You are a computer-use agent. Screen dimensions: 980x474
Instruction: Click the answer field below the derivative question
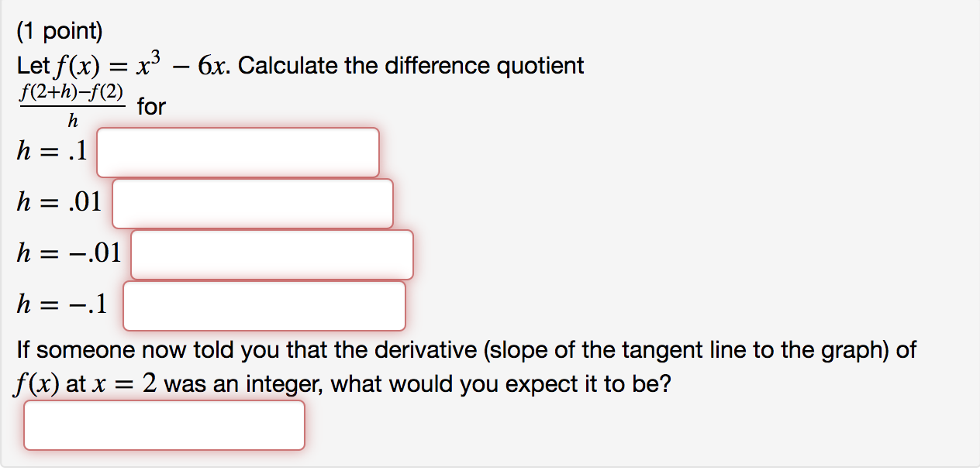click(164, 424)
